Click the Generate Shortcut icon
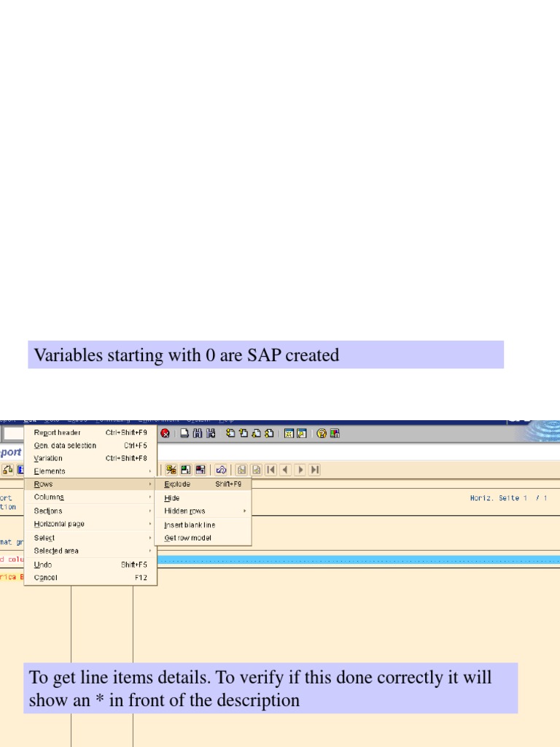The height and width of the screenshot is (747, 560). [301, 433]
